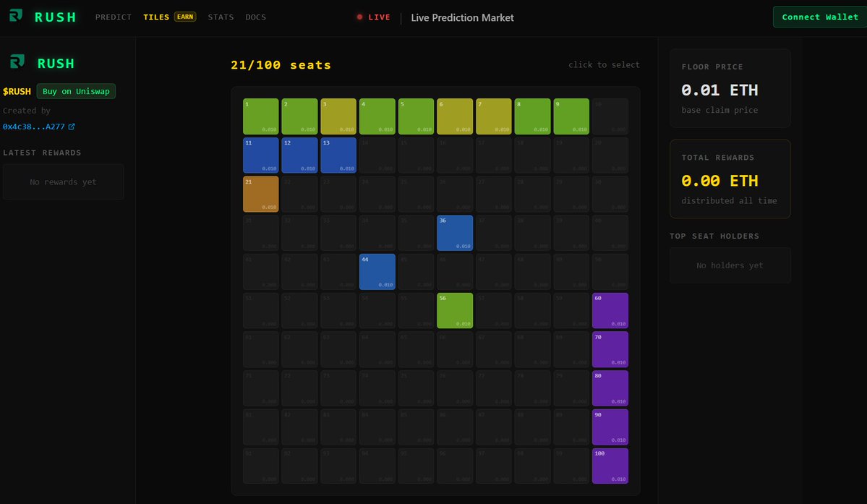The image size is (867, 504).
Task: Click the Live Prediction Market title
Action: click(x=462, y=17)
